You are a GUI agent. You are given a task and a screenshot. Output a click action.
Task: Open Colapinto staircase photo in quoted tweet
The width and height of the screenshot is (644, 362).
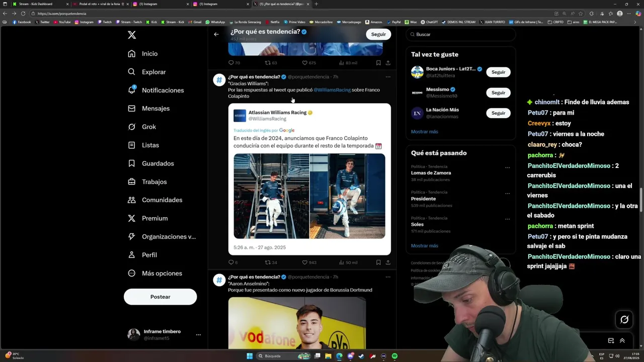coord(271,196)
